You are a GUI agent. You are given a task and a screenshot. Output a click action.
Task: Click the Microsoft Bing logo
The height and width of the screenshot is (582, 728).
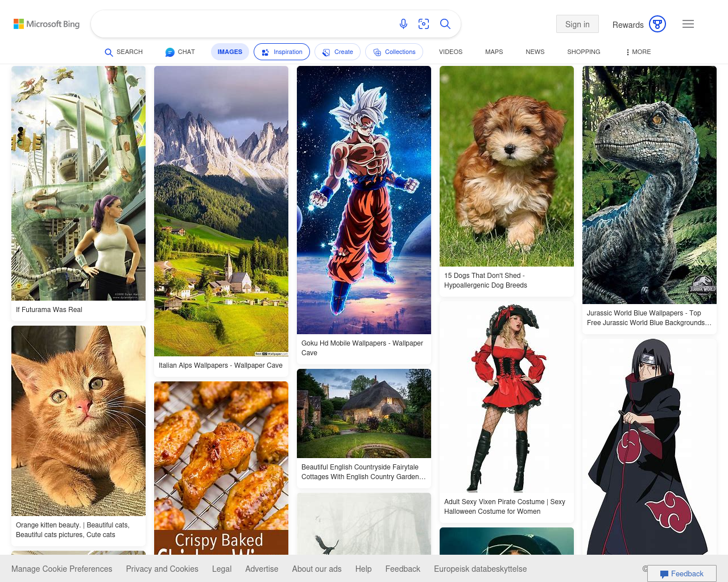pos(47,24)
